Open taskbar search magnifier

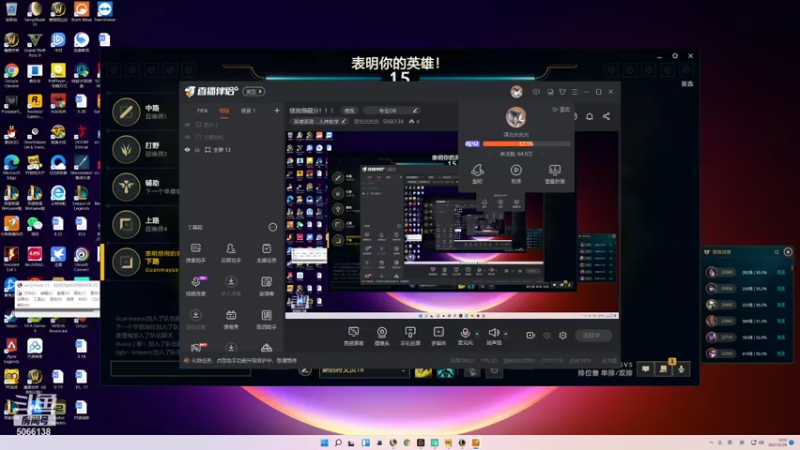pos(338,442)
